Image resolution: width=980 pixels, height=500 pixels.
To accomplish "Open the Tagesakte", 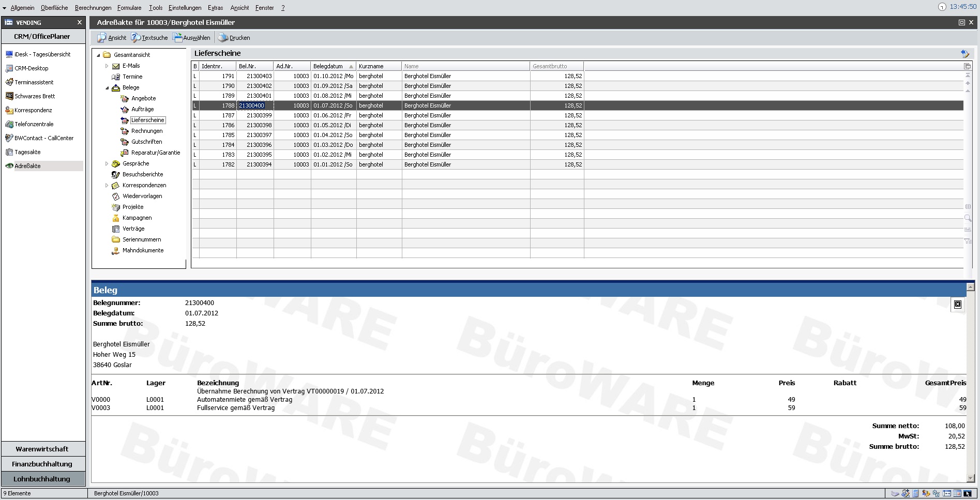I will (23, 152).
